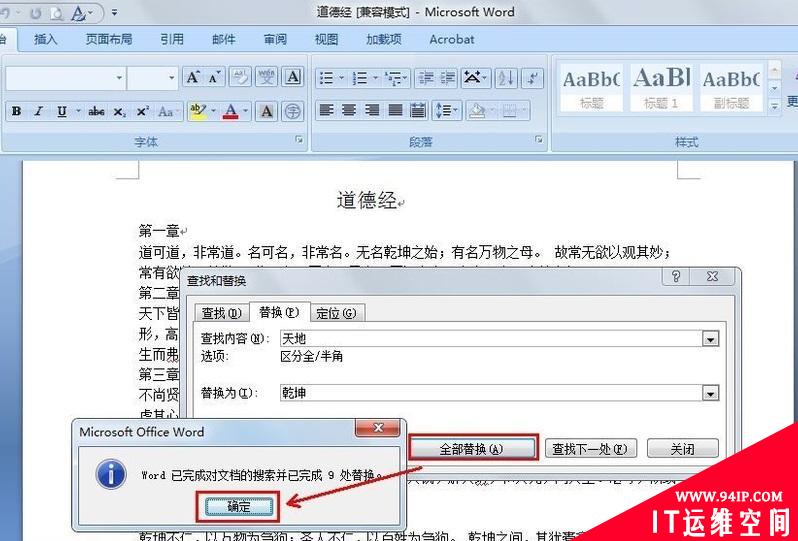The image size is (798, 541).
Task: Apply text highlight color
Action: coord(197,111)
